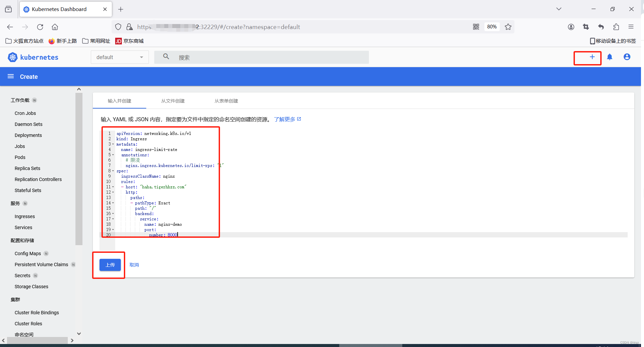Open the 京东商城 bookmark
Viewport: 644px width, 347px height.
(130, 41)
